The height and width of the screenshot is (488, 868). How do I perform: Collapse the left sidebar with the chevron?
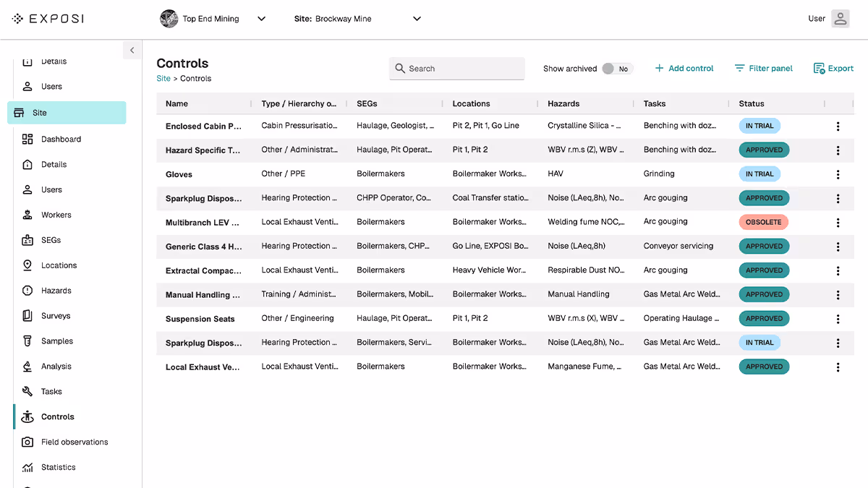coord(132,51)
